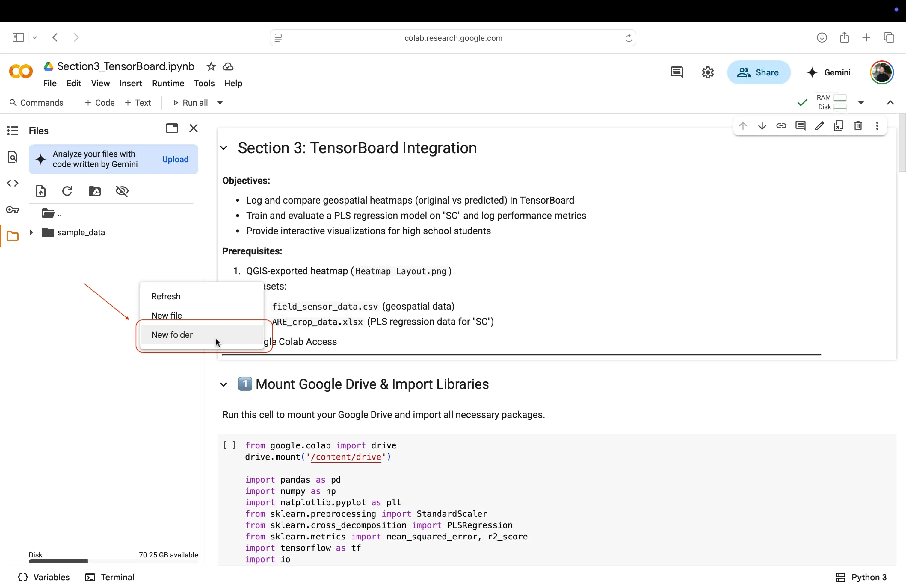The height and width of the screenshot is (588, 906).
Task: Collapse Mount Google Drive section
Action: pos(224,384)
